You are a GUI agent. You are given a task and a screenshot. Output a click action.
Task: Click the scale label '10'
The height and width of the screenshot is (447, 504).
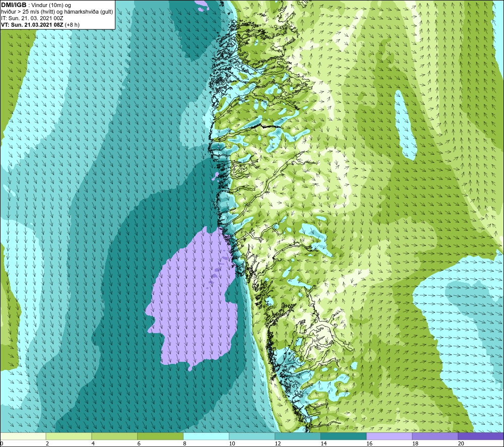coord(232,443)
